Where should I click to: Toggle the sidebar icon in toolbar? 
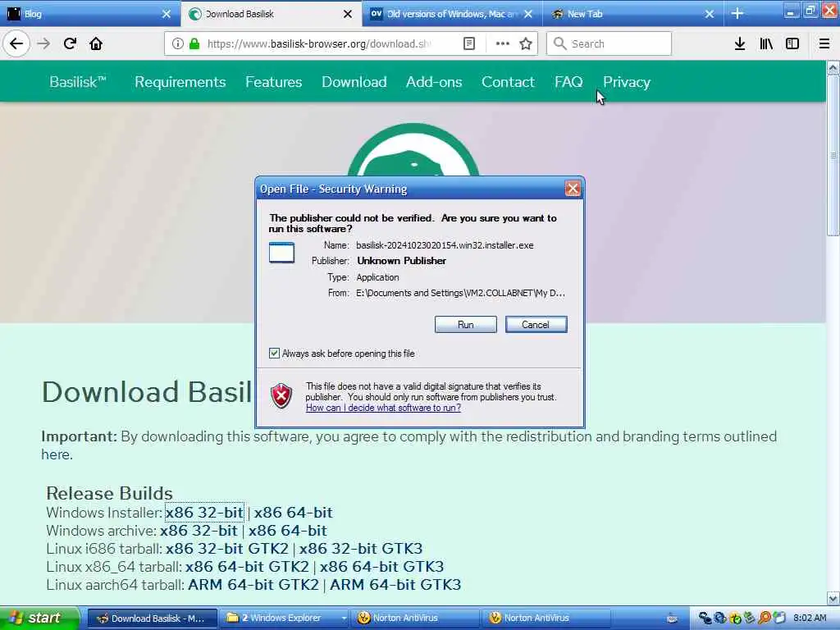click(792, 43)
